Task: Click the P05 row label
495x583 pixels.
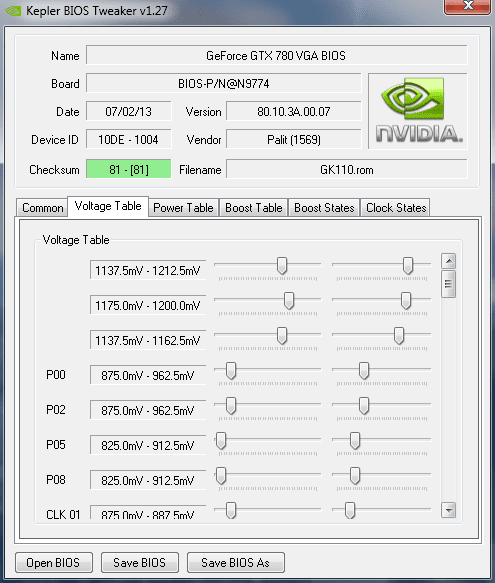Action: click(x=56, y=444)
